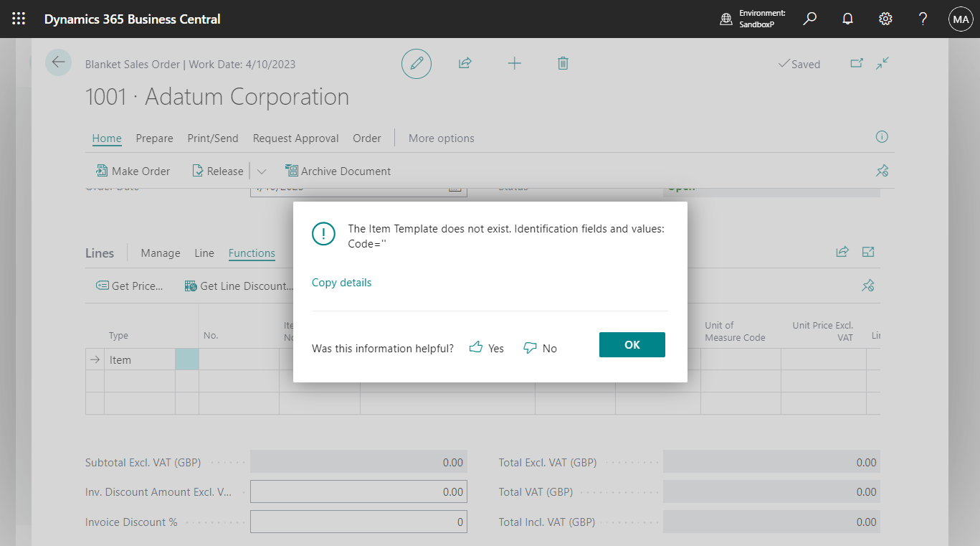
Task: Click Get Price action
Action: [x=130, y=286]
